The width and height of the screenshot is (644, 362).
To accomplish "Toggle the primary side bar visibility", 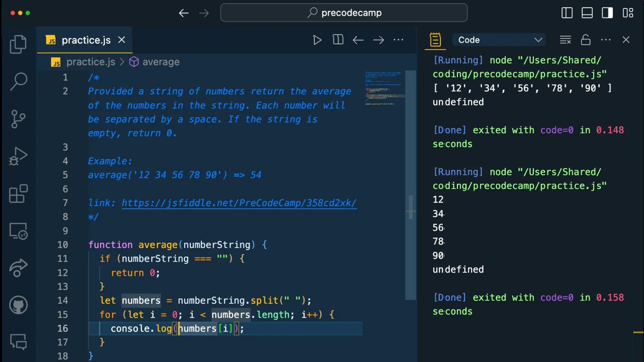I will [x=567, y=13].
